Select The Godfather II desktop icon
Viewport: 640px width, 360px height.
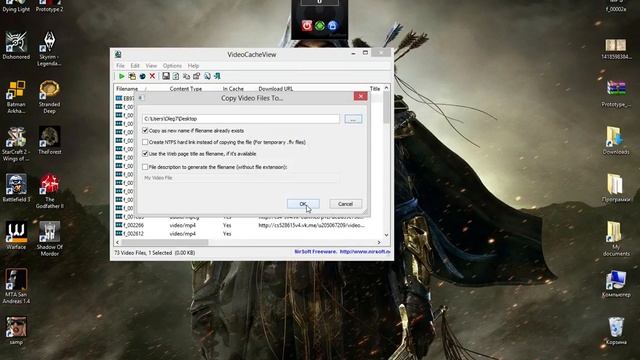point(49,191)
